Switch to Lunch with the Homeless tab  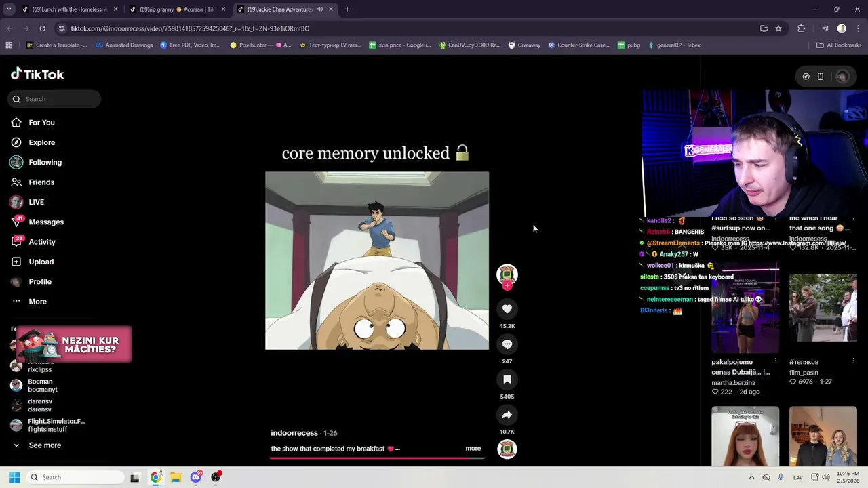pos(69,9)
